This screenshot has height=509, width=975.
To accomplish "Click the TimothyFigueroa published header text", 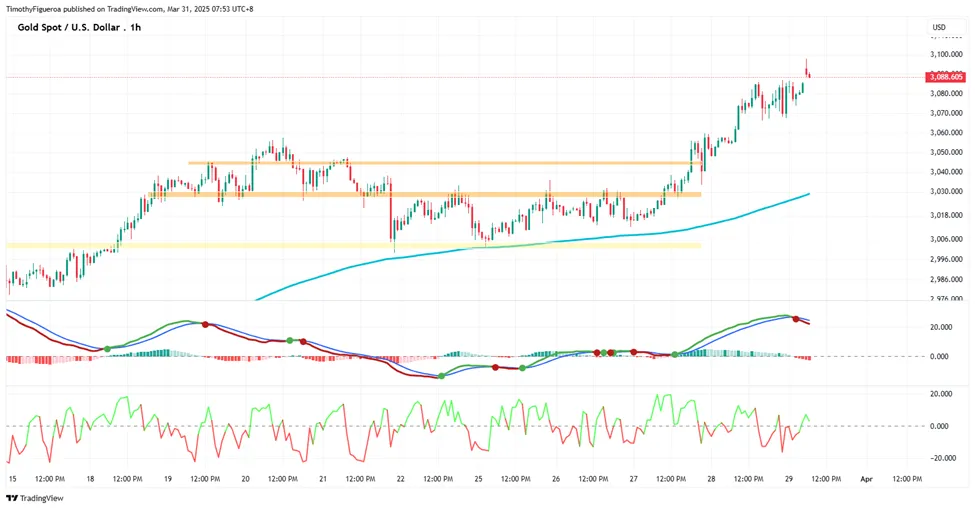I will tap(129, 9).
